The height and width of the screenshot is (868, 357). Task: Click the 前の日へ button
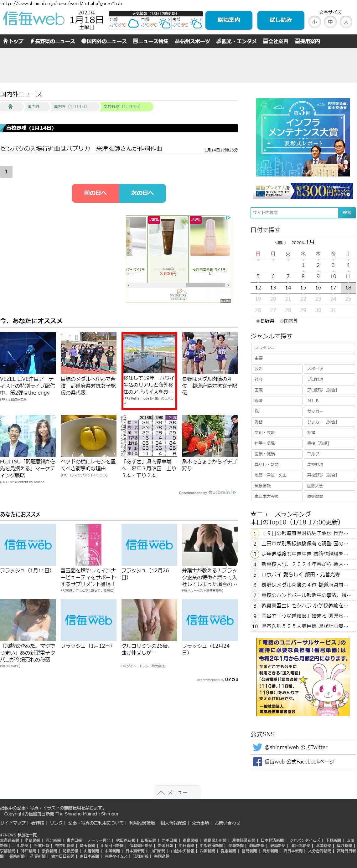pyautogui.click(x=96, y=193)
